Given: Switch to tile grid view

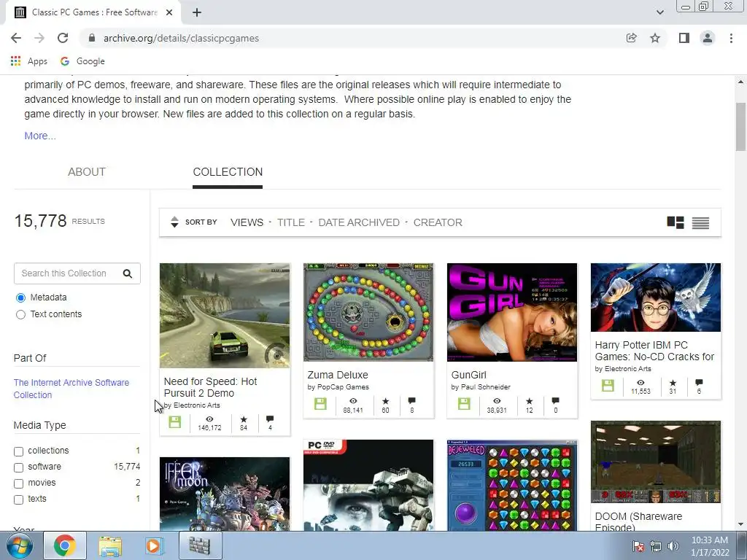Looking at the screenshot, I should pyautogui.click(x=675, y=222).
